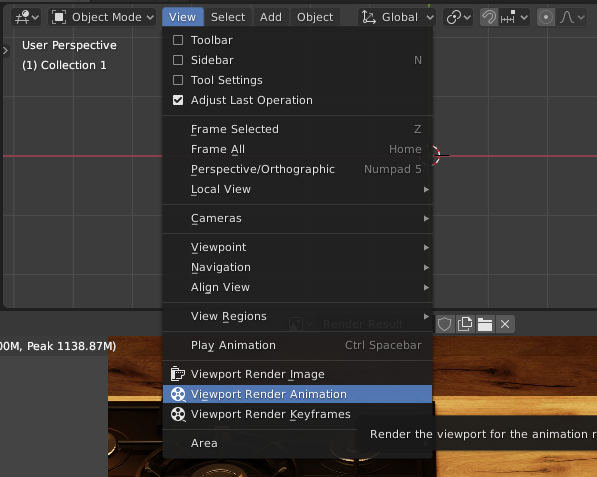Image resolution: width=597 pixels, height=477 pixels.
Task: Open the Add menu
Action: pyautogui.click(x=271, y=17)
